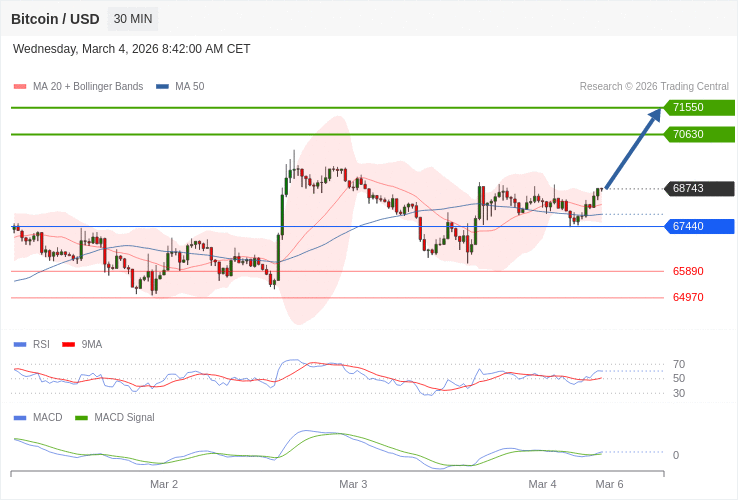Click the blue forecast arrow head

pos(655,115)
